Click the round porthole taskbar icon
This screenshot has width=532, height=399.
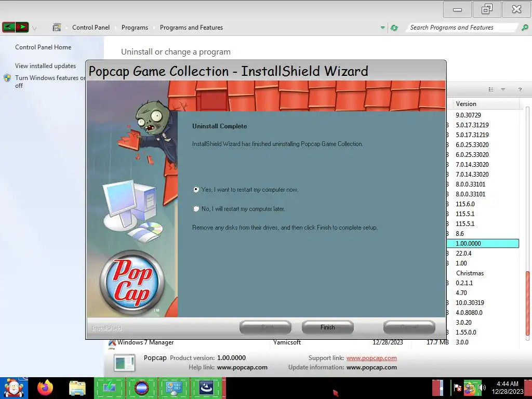pyautogui.click(x=142, y=387)
